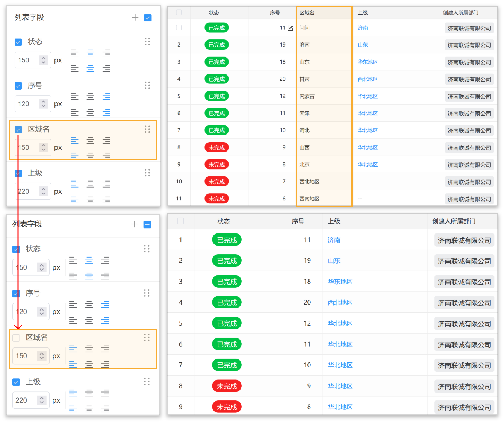
Task: Select top-row left align for 序号 in upper panel
Action: (75, 97)
